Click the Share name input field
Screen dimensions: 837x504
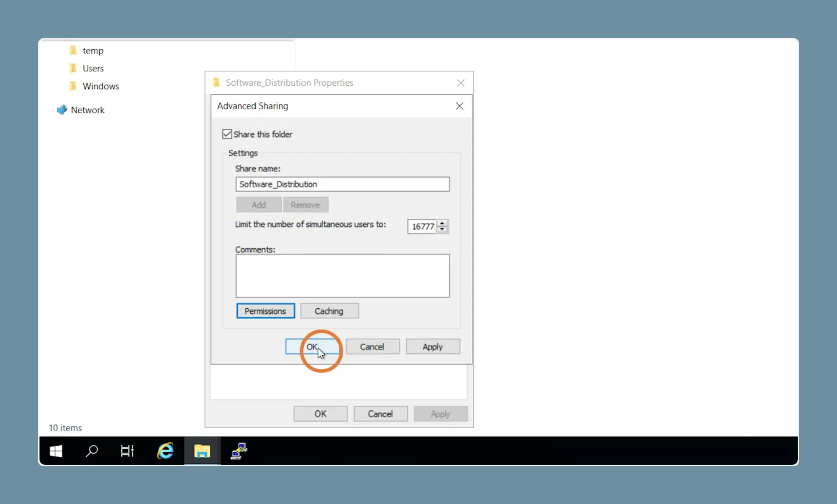(x=342, y=184)
